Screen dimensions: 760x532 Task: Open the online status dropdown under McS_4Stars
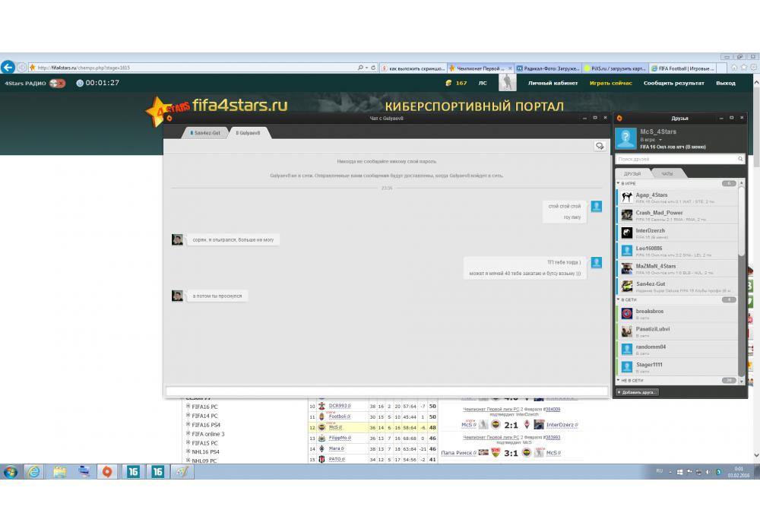(x=660, y=140)
